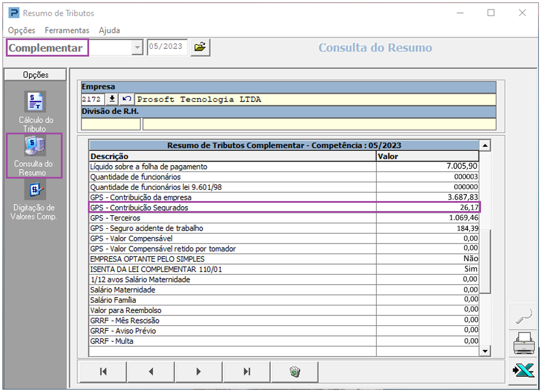Click the Descrição column header
This screenshot has width=543, height=392.
coord(233,156)
